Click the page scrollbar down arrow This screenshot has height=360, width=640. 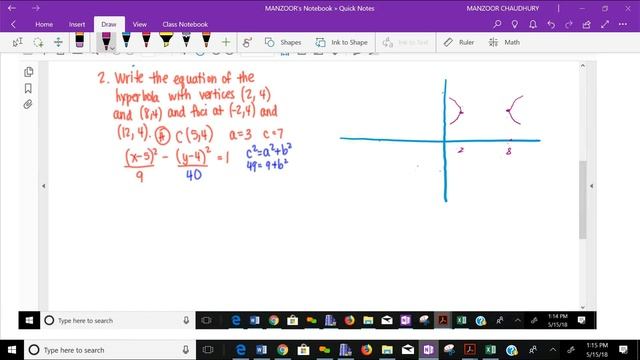pyautogui.click(x=583, y=307)
